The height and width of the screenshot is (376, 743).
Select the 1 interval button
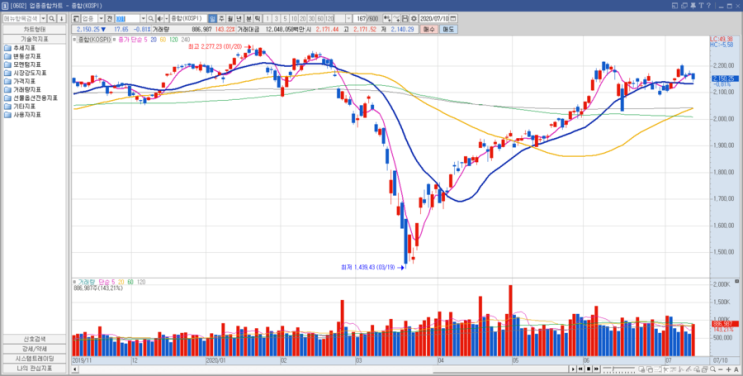268,18
